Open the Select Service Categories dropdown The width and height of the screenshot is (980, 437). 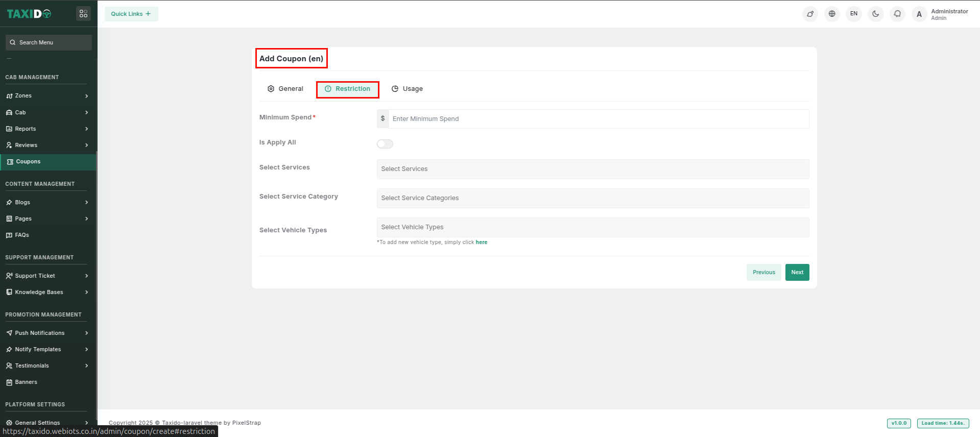pyautogui.click(x=592, y=198)
